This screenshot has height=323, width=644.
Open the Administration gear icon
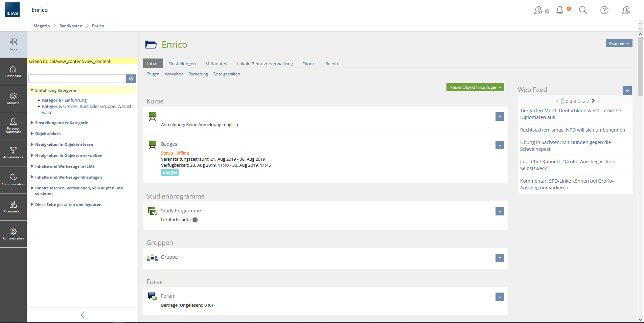point(13,234)
